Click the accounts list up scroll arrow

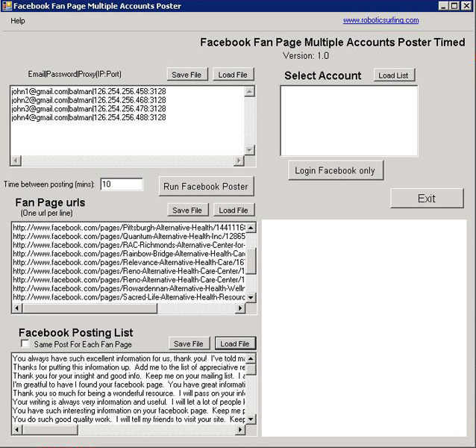(249, 91)
